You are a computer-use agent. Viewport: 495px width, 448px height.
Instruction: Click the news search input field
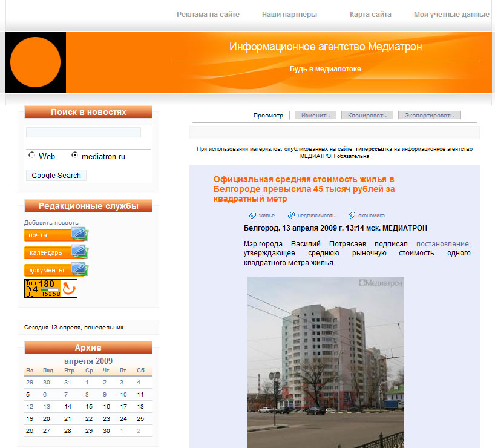[84, 133]
